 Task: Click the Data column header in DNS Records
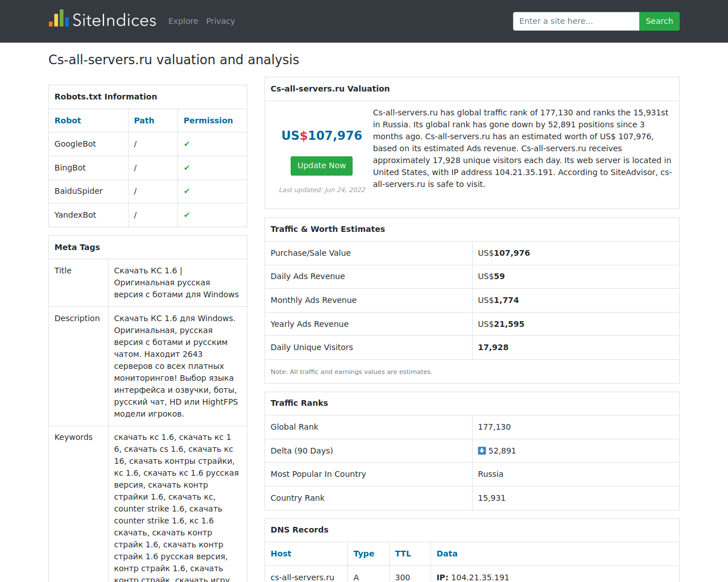coord(447,554)
